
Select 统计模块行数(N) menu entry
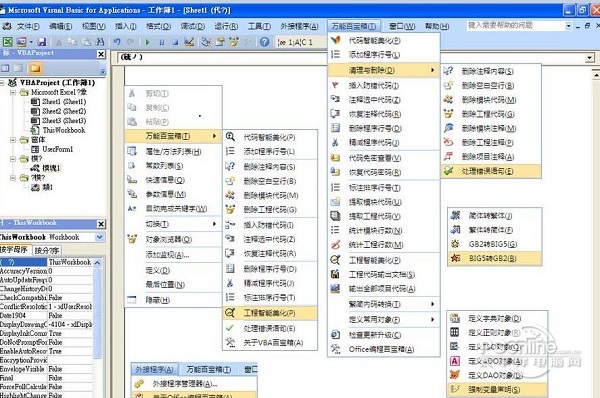(384, 230)
